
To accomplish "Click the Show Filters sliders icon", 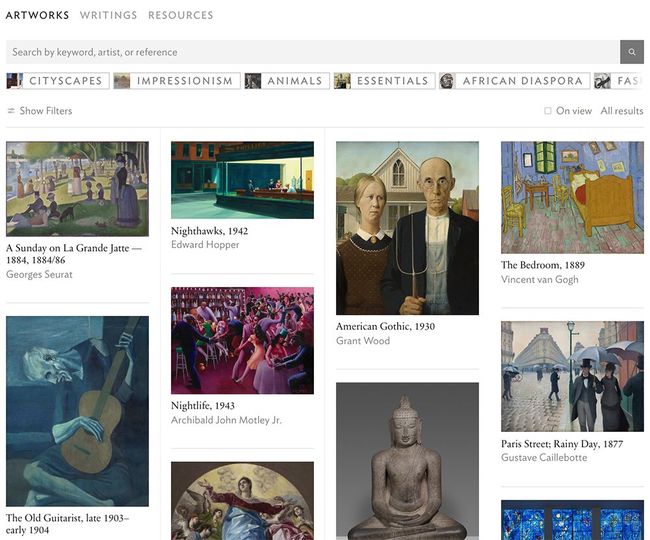I will pyautogui.click(x=11, y=111).
